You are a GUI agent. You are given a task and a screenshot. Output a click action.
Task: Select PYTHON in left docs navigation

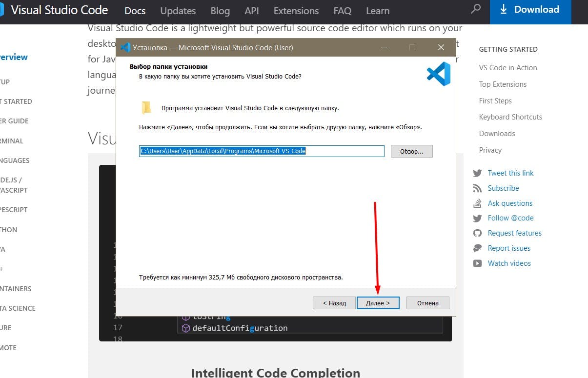8,230
